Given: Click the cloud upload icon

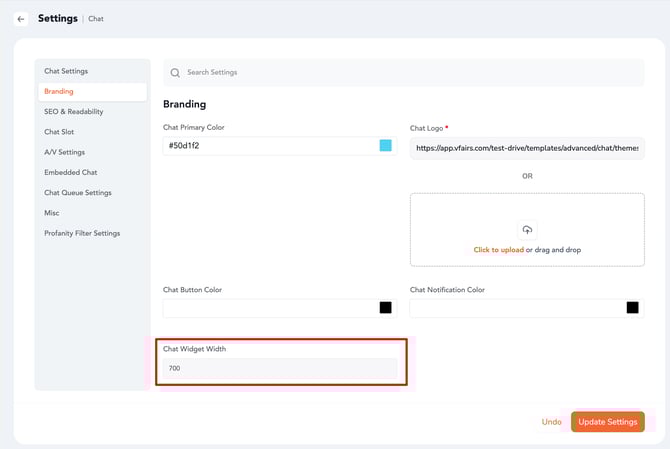Looking at the screenshot, I should tap(527, 229).
